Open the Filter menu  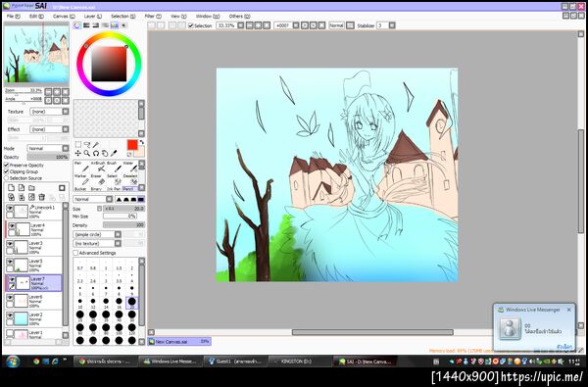point(153,16)
